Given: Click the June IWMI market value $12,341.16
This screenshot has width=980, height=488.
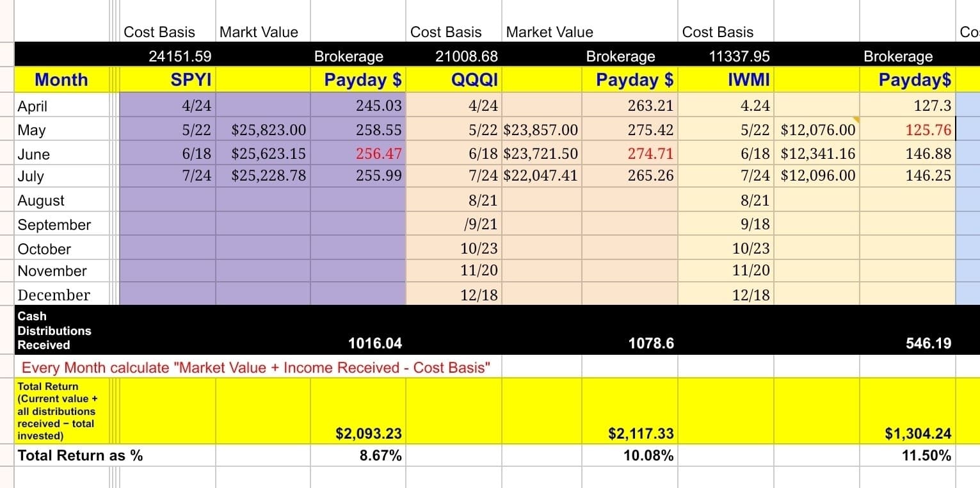Looking at the screenshot, I should 817,154.
